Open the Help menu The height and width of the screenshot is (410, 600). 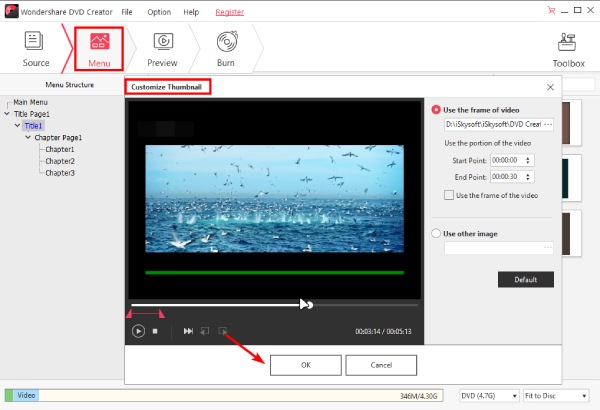[x=191, y=11]
